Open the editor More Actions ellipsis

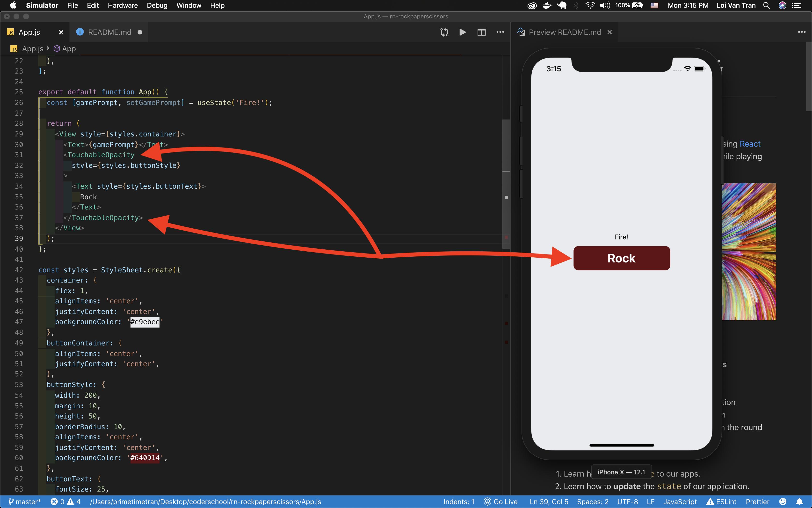point(500,32)
